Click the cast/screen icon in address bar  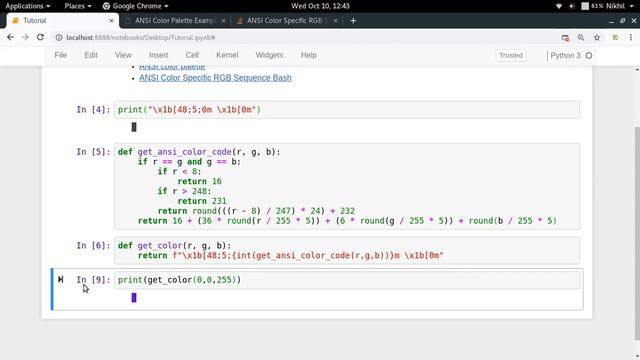pos(565,38)
